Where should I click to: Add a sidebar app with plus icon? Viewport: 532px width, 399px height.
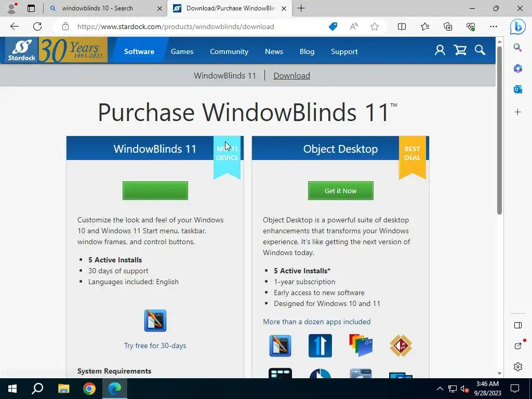click(517, 112)
